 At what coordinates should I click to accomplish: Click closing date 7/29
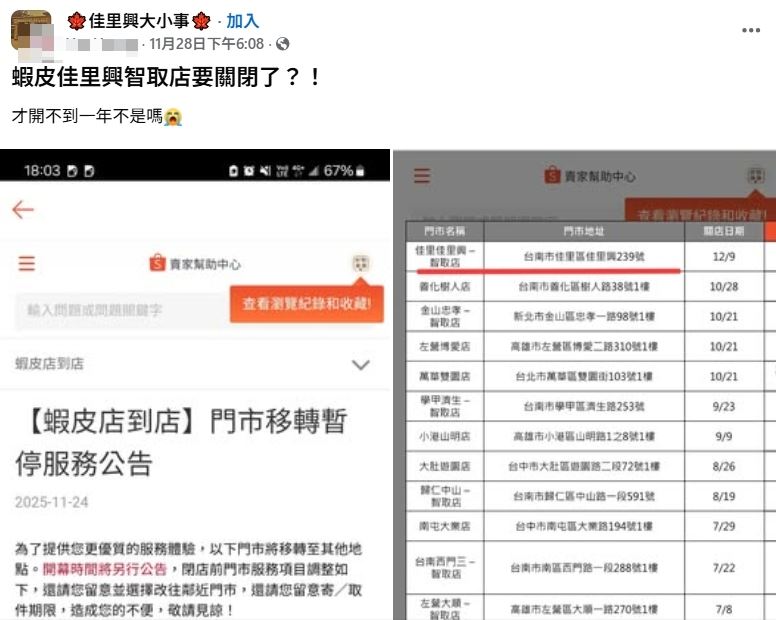[724, 526]
